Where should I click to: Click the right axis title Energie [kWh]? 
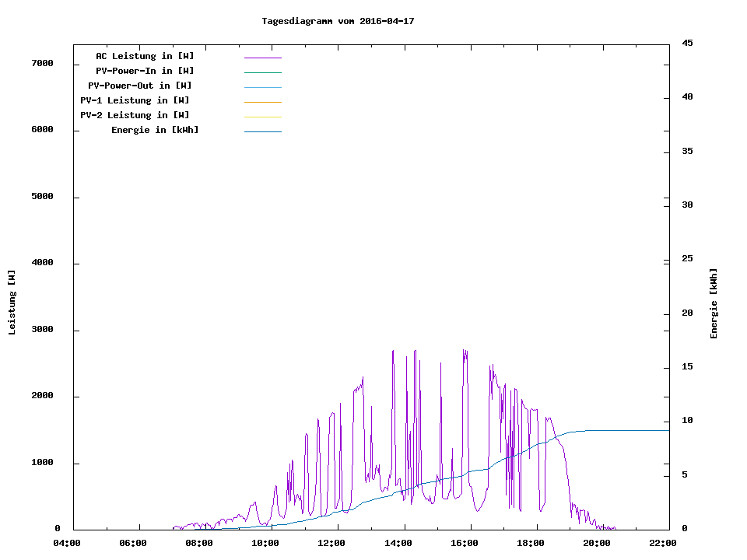click(714, 303)
